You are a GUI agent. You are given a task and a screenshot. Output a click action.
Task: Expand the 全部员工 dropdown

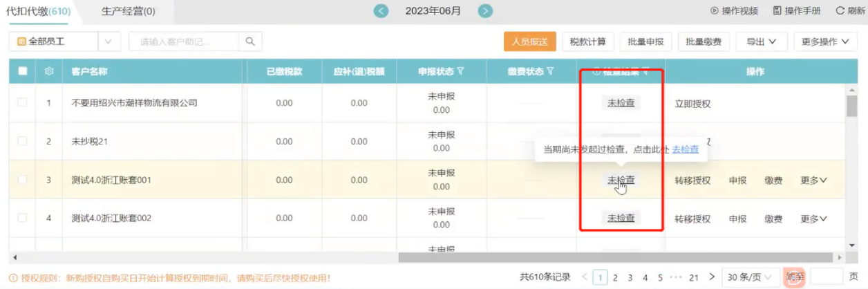coord(108,41)
